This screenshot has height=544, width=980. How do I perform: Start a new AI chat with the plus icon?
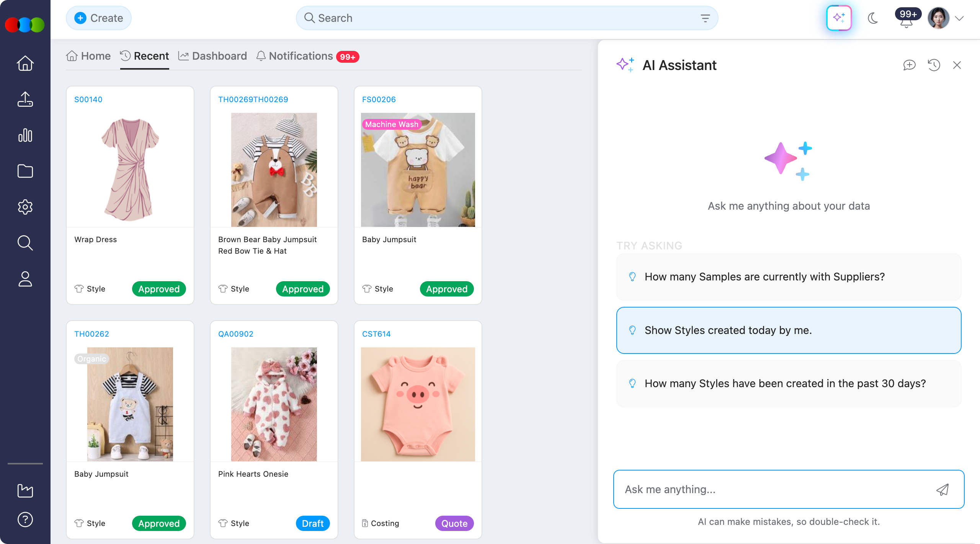(910, 65)
